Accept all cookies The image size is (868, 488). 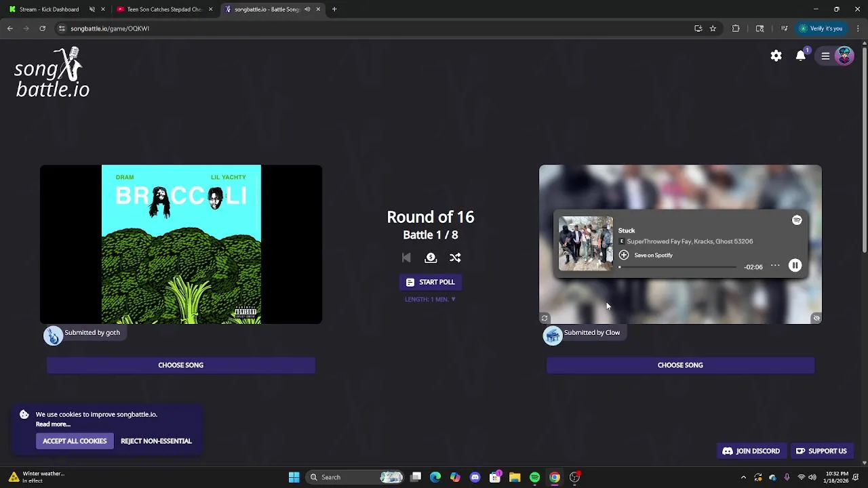click(75, 441)
